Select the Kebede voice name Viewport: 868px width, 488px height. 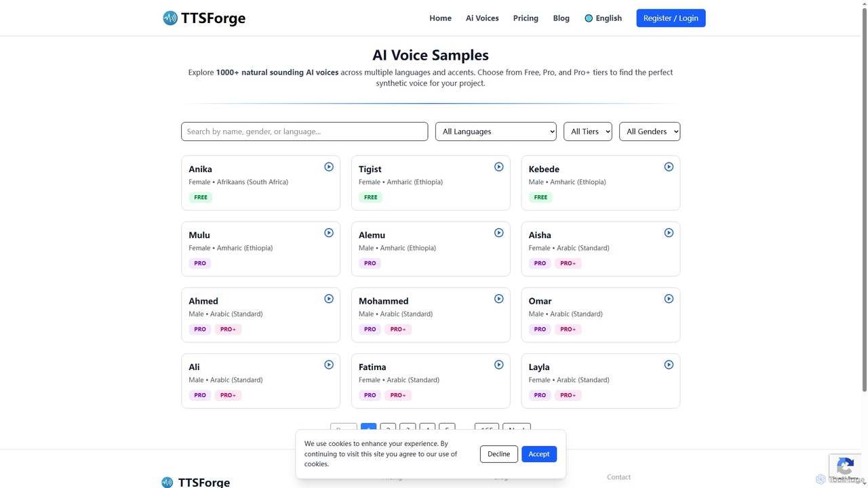pyautogui.click(x=544, y=169)
